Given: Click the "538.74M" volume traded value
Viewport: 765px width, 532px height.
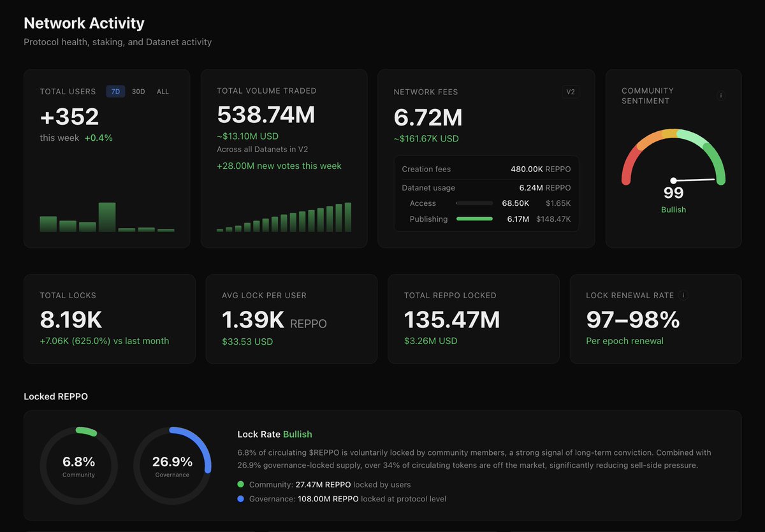Looking at the screenshot, I should point(266,115).
